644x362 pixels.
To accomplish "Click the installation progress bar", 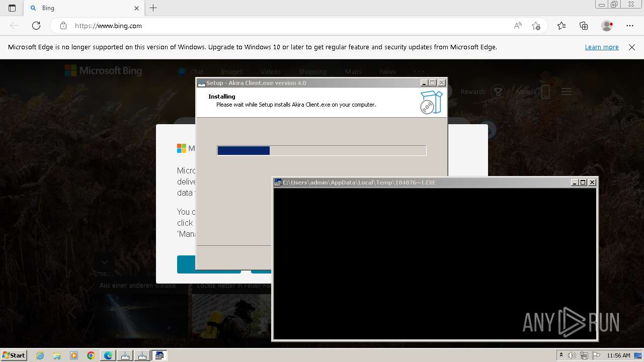I will click(x=321, y=150).
